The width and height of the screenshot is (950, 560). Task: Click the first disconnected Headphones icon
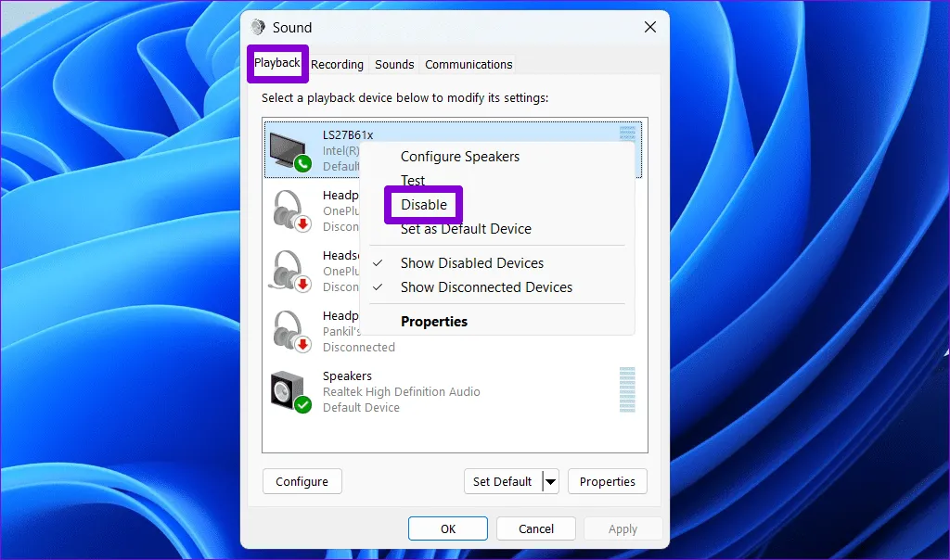289,210
